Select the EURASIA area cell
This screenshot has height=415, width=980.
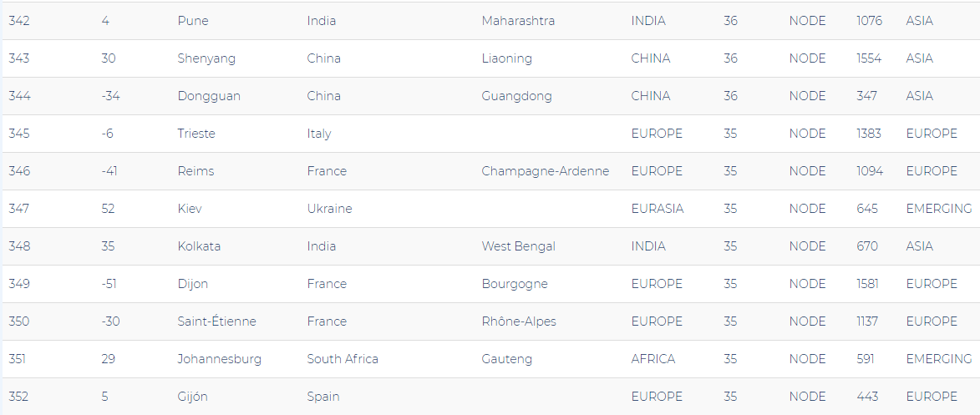tap(657, 209)
